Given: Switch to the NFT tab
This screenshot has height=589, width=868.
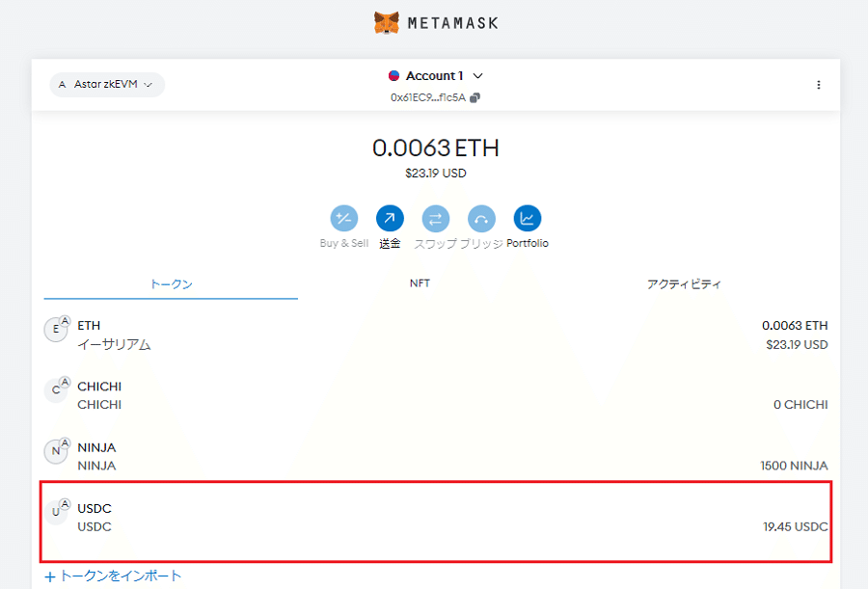Looking at the screenshot, I should pyautogui.click(x=420, y=284).
